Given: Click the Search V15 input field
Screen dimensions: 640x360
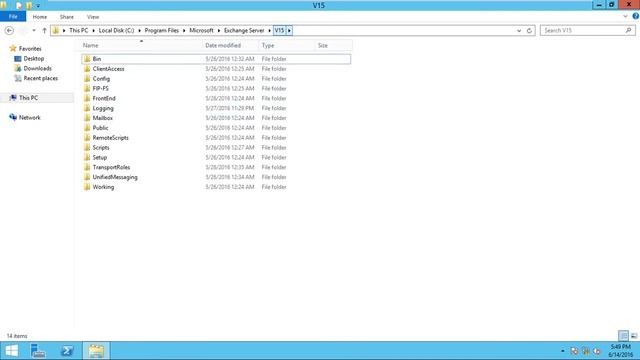Looking at the screenshot, I should click(x=582, y=31).
